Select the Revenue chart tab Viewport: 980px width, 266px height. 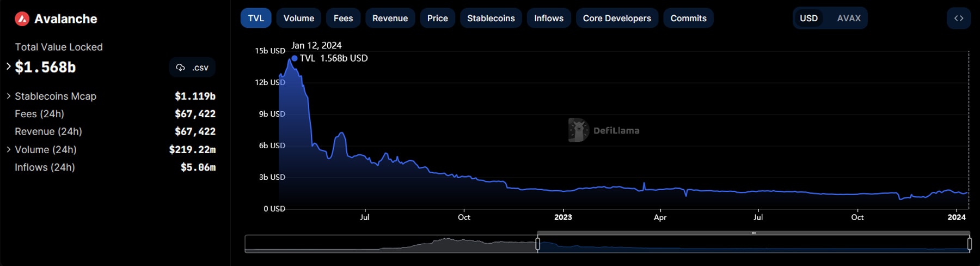click(390, 18)
